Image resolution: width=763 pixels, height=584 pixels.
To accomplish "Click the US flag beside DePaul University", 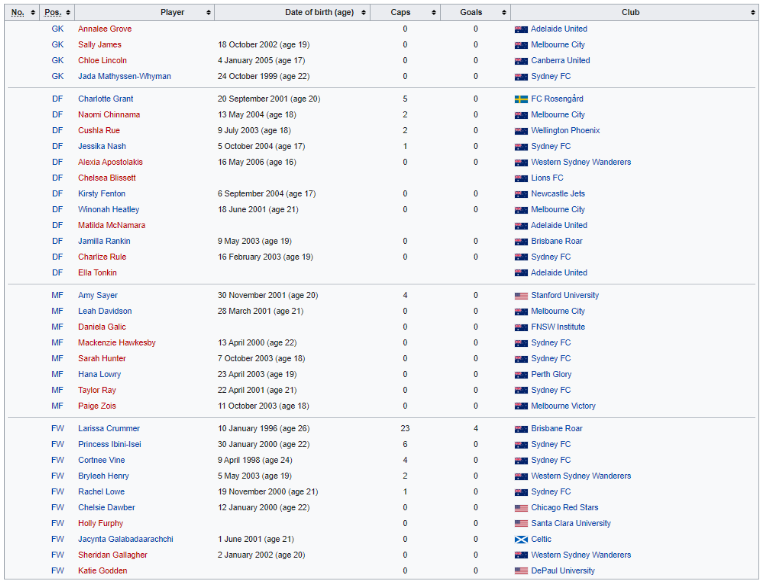I will 521,571.
